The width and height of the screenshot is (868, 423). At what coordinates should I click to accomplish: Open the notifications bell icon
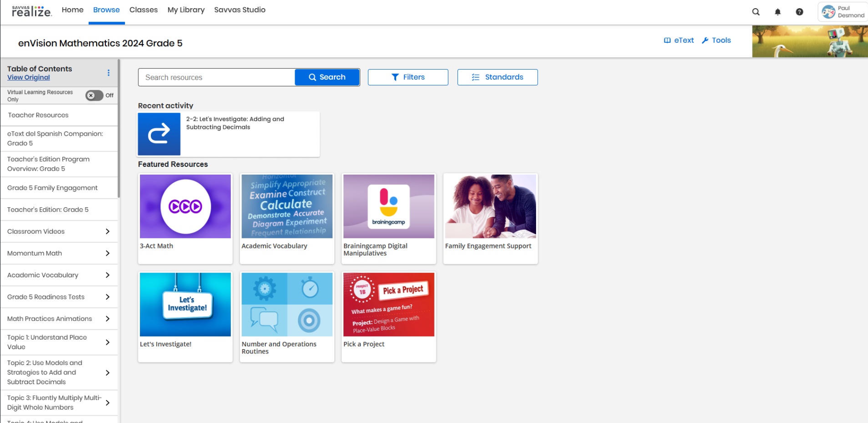[x=777, y=12]
